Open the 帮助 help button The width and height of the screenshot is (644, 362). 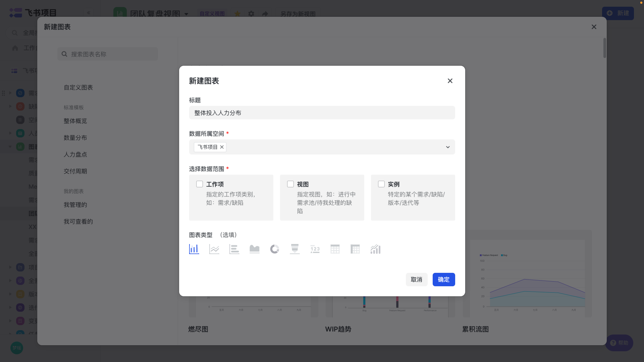click(619, 343)
